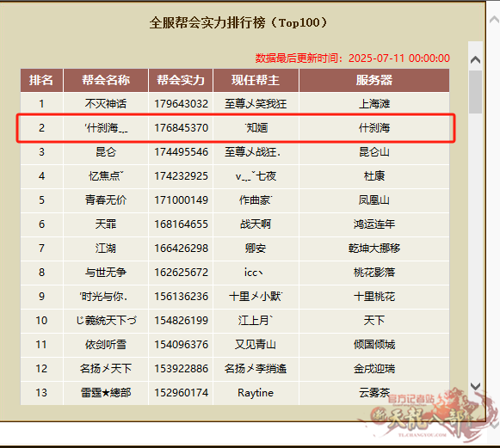Click strength value 179643032
Viewport: 500px width, 448px height.
(x=181, y=104)
